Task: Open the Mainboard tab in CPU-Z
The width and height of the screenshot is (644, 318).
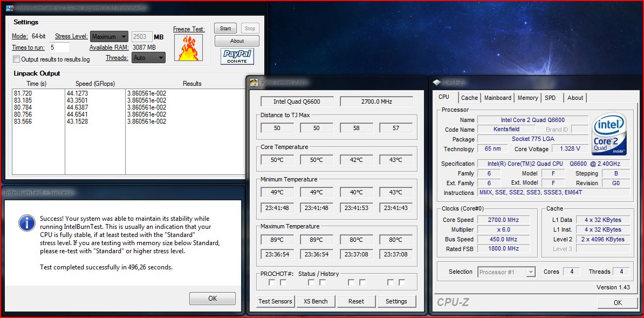Action: pyautogui.click(x=497, y=98)
